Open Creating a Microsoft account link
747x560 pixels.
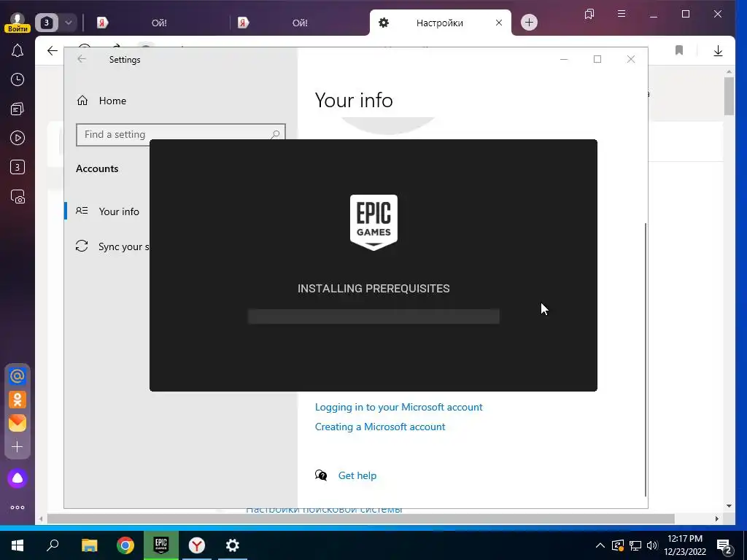[379, 427]
